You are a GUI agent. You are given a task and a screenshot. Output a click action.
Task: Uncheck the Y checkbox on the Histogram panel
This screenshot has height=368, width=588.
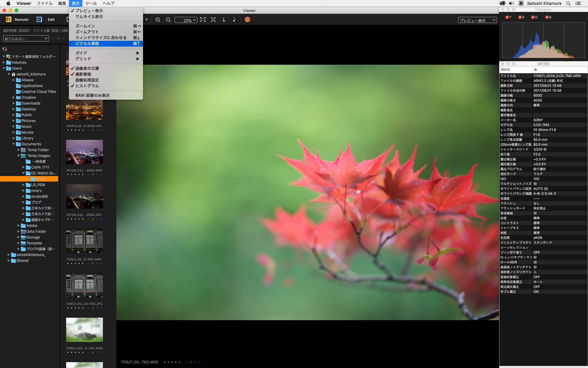click(507, 17)
